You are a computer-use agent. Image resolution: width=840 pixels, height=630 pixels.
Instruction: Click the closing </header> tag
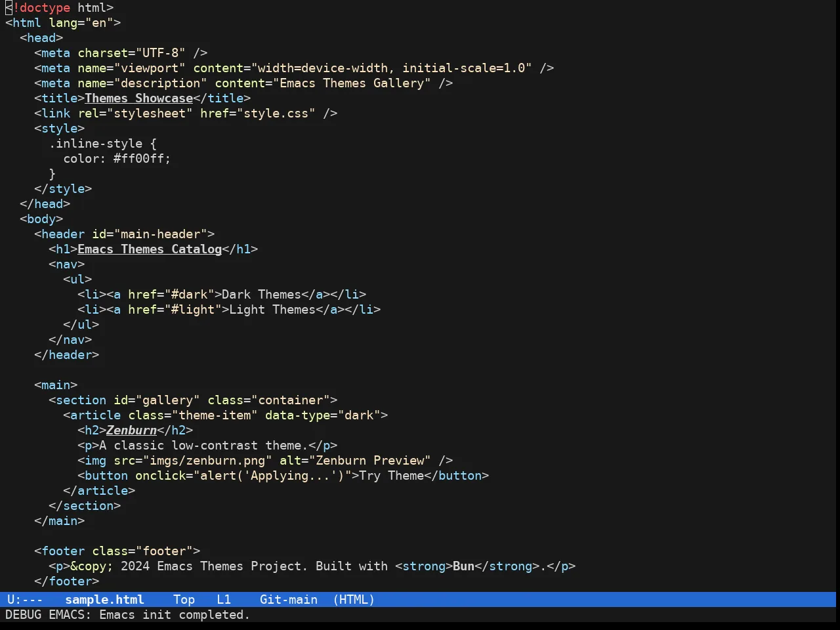(66, 354)
